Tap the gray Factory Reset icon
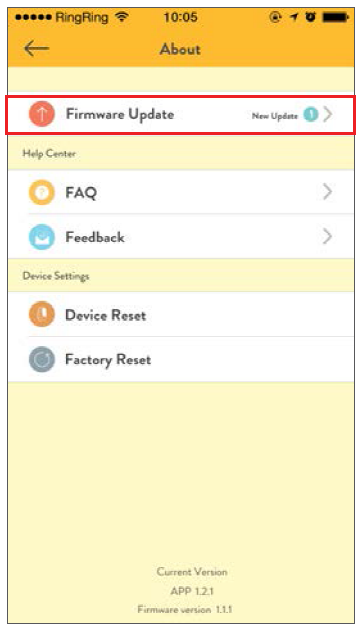This screenshot has width=364, height=634. click(x=42, y=359)
